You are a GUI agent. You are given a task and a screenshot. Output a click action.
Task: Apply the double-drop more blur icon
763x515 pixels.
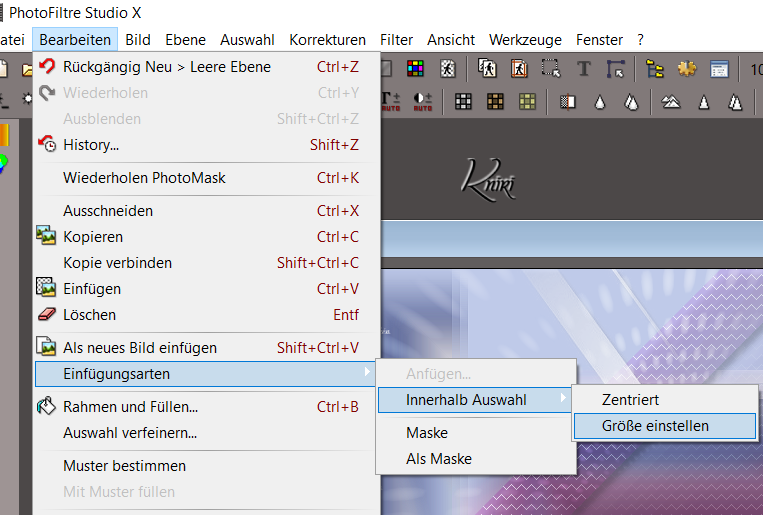[x=632, y=102]
